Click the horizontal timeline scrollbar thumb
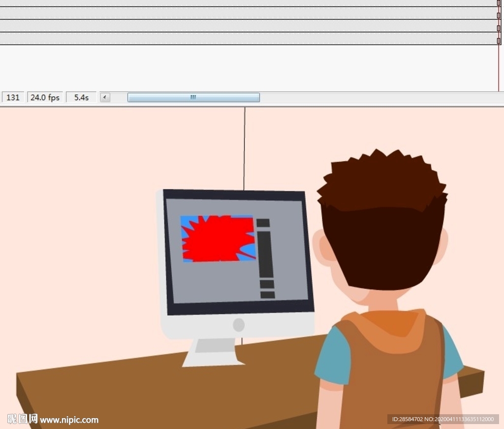 (x=193, y=98)
